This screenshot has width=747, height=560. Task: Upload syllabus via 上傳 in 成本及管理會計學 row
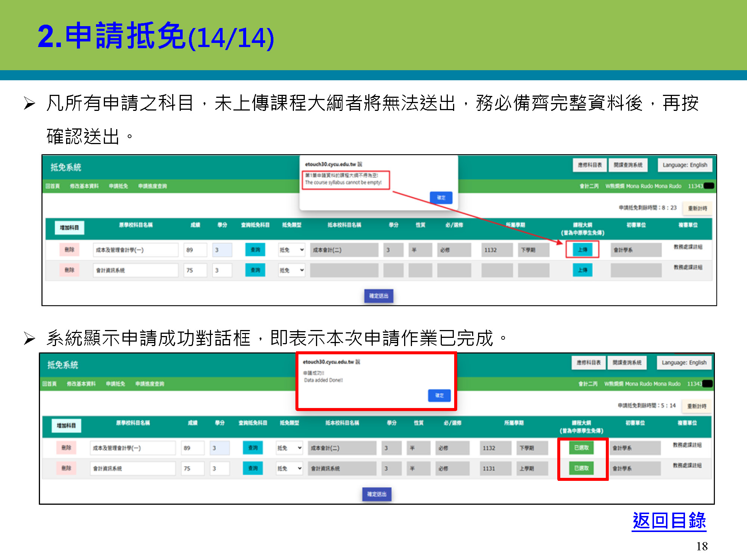pos(582,249)
